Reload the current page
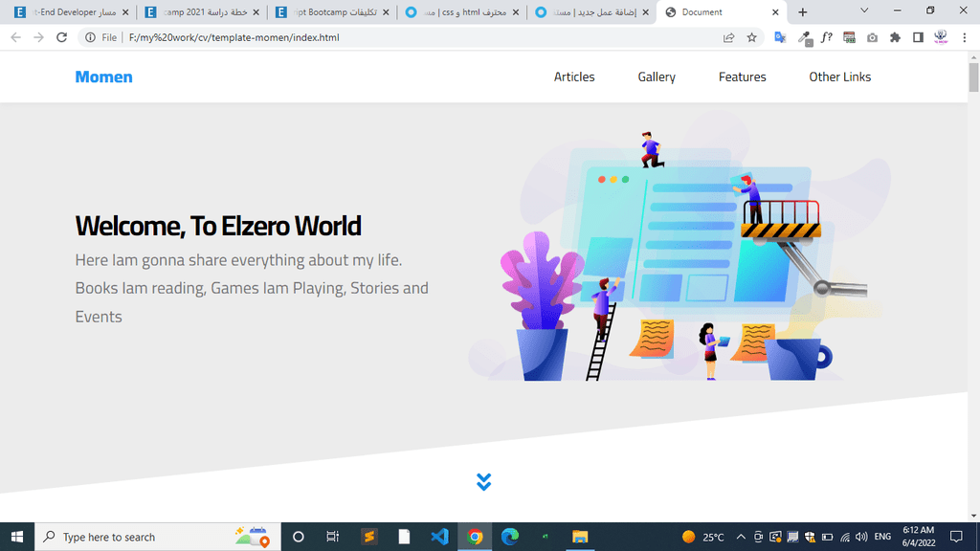This screenshot has height=551, width=980. [x=61, y=37]
